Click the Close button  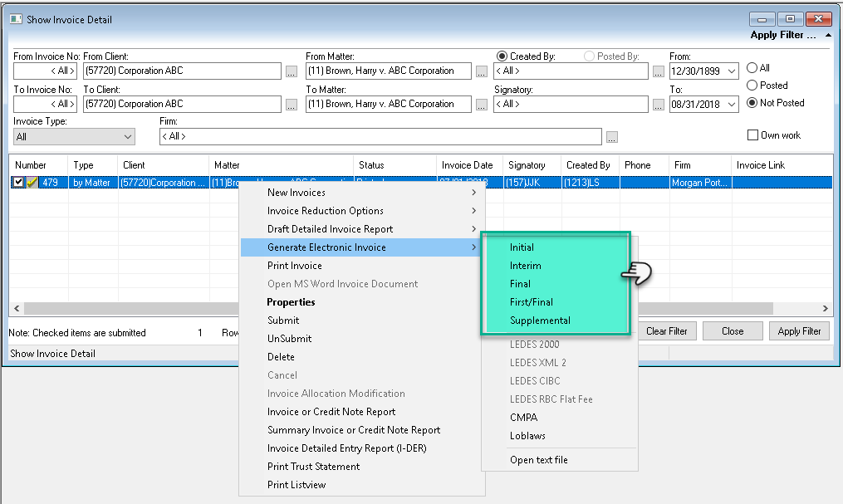point(733,331)
